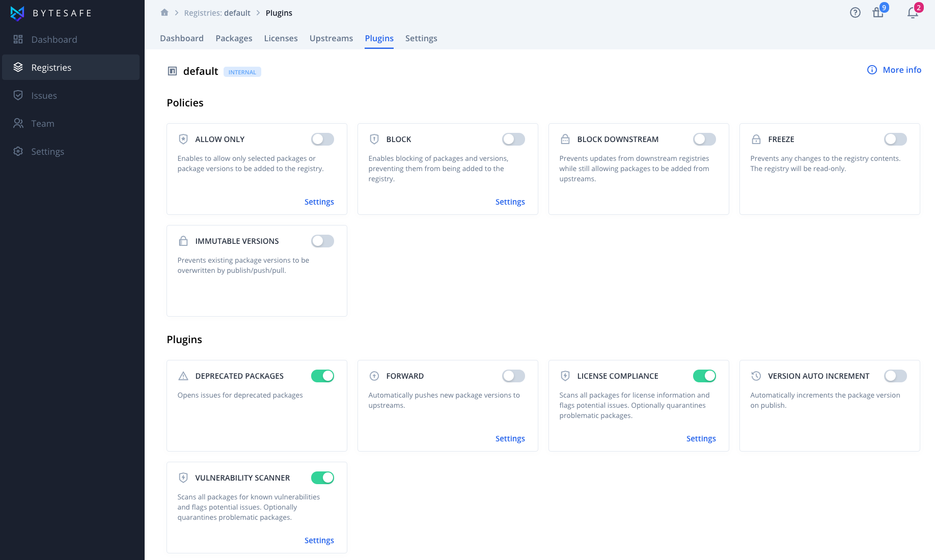Click the BYTESAFE brand name text

click(x=62, y=13)
